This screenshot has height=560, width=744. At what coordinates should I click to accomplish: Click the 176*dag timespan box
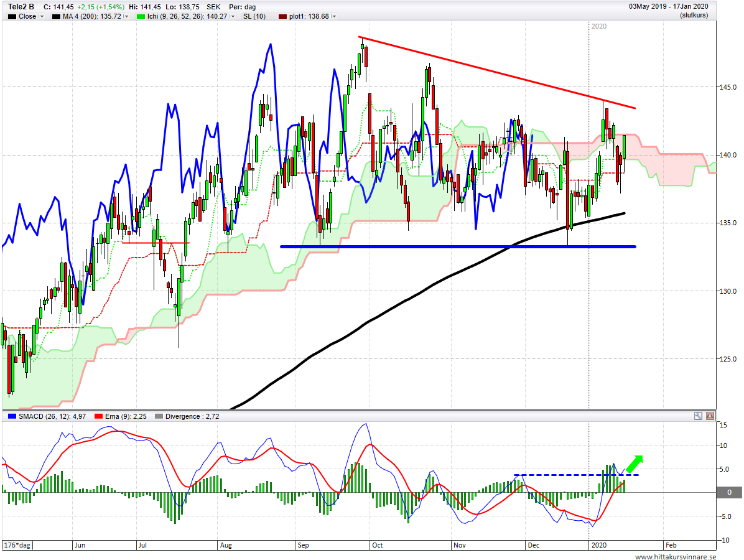click(x=17, y=545)
